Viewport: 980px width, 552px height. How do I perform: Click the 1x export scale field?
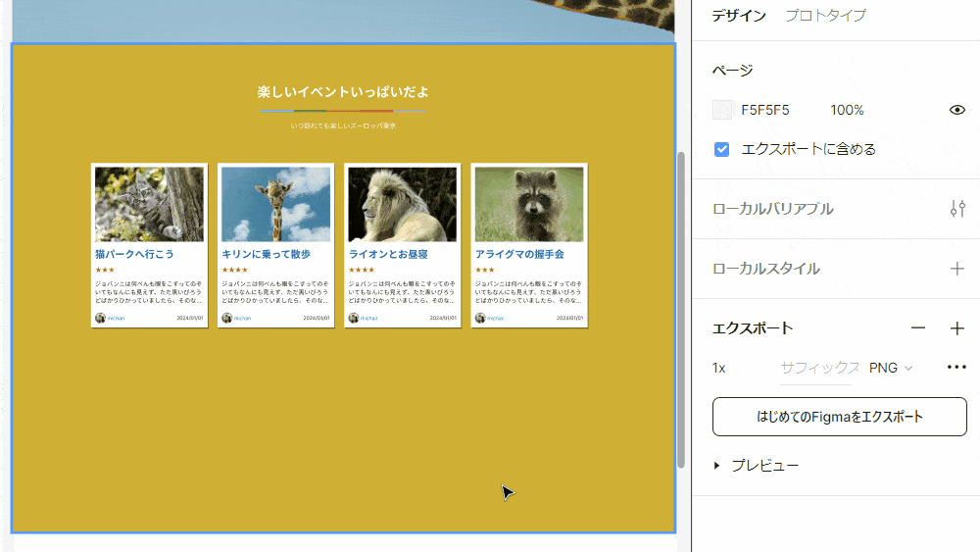coord(718,369)
